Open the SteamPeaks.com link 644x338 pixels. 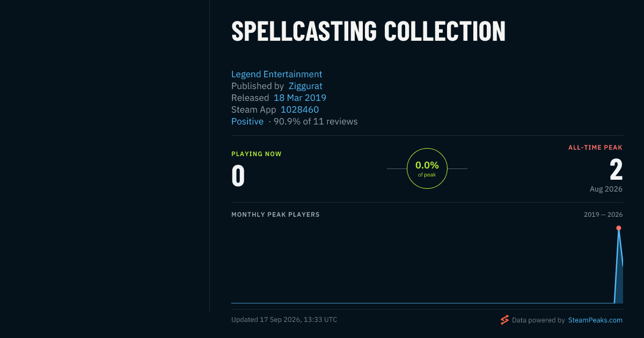coord(595,320)
